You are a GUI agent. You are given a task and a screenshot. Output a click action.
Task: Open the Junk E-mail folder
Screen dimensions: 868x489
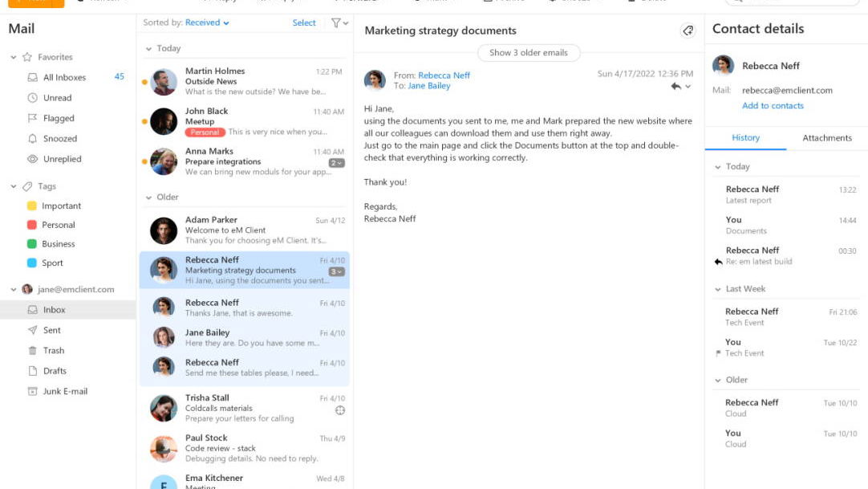pyautogui.click(x=64, y=392)
